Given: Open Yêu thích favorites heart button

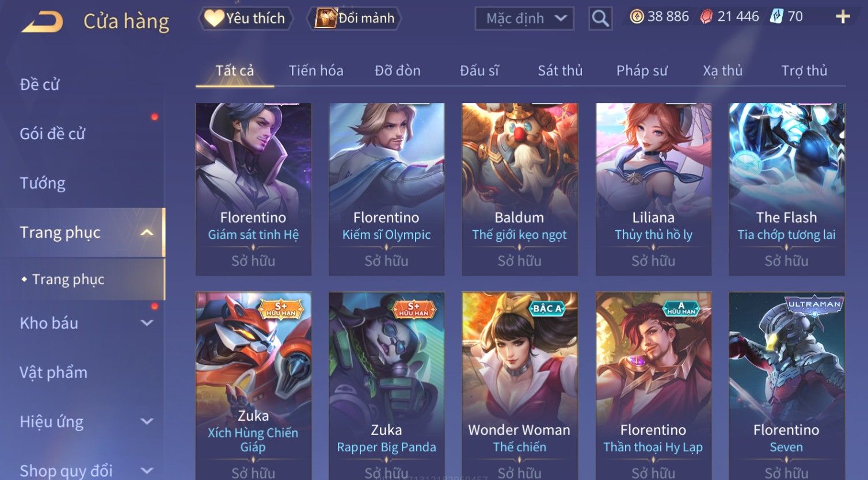Looking at the screenshot, I should [x=245, y=18].
